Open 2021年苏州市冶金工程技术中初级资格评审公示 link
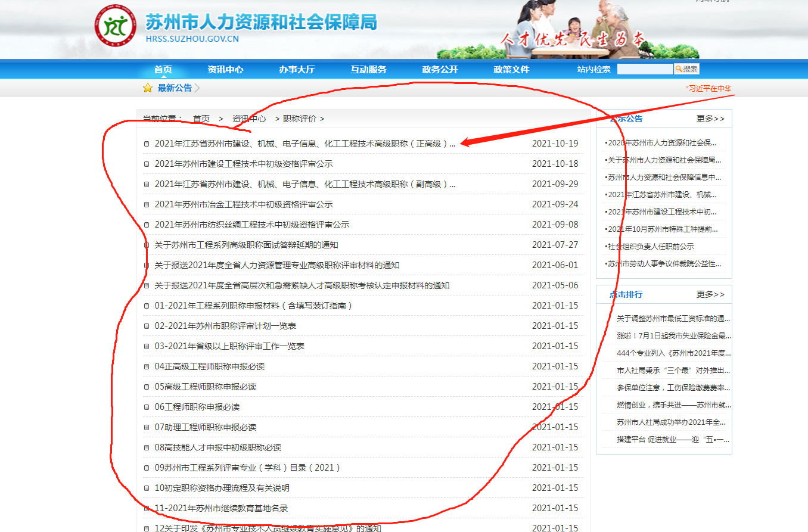 [x=243, y=204]
